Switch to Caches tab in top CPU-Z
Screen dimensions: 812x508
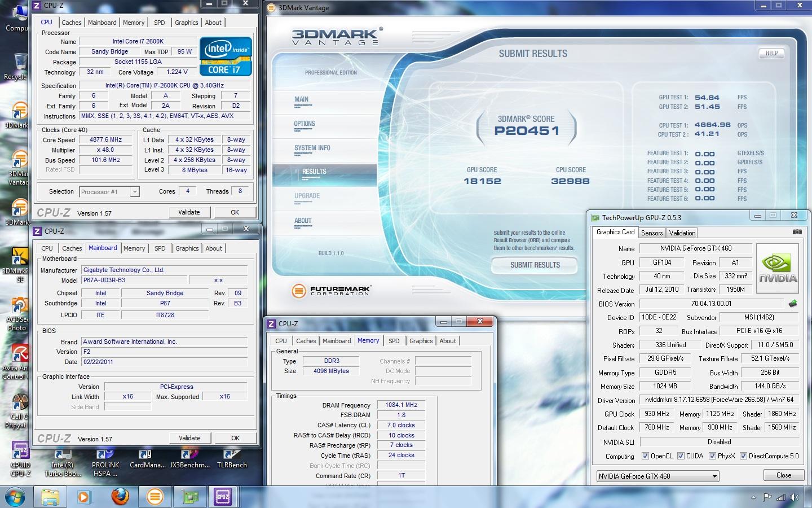pyautogui.click(x=72, y=23)
